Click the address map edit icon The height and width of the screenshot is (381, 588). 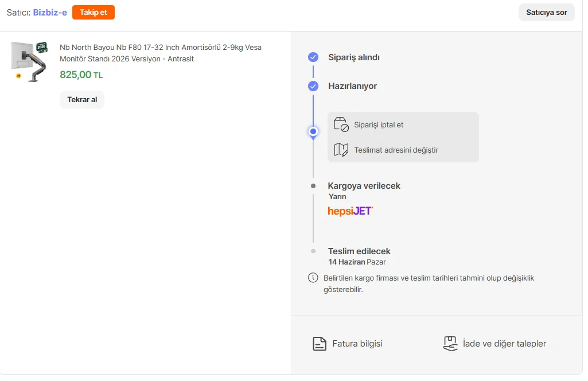click(x=341, y=150)
